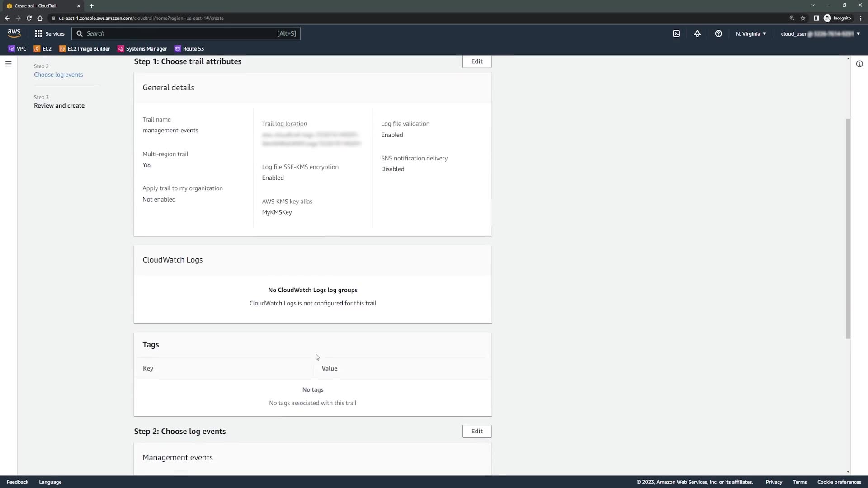Click the vertical page scrollbar
Screen dimensions: 868x488
[x=848, y=228]
